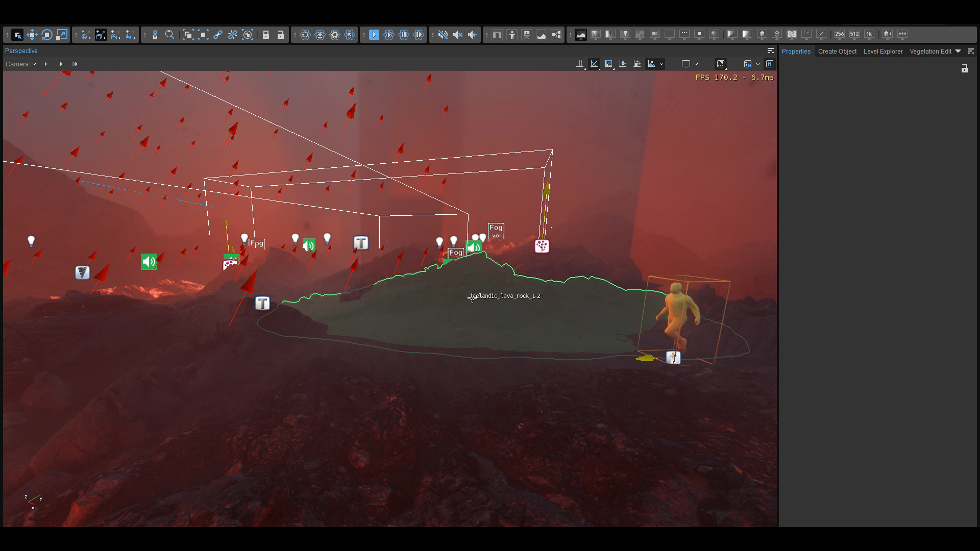Mute all audio via the speaker-slash icon
The width and height of the screenshot is (980, 551).
click(443, 34)
